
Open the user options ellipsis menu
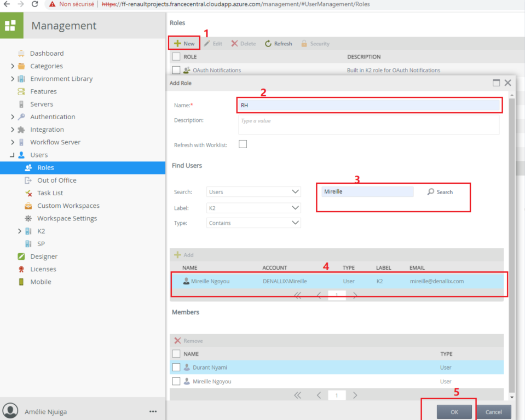153,411
